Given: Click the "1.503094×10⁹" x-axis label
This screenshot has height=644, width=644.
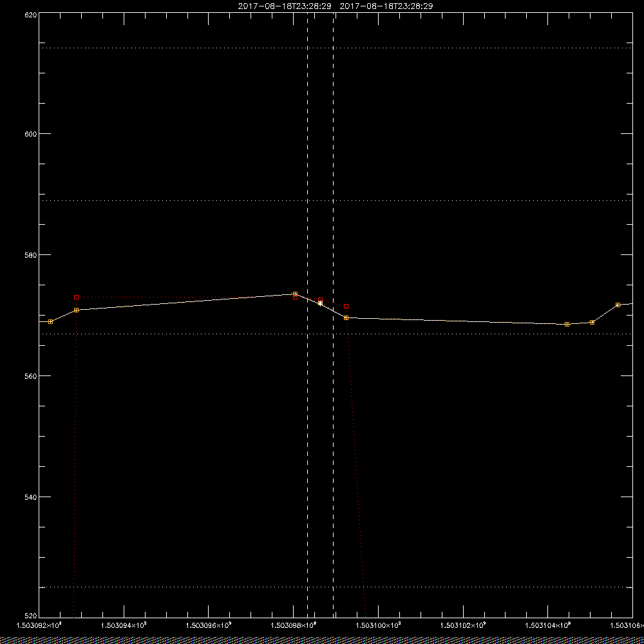Looking at the screenshot, I should pyautogui.click(x=124, y=625).
